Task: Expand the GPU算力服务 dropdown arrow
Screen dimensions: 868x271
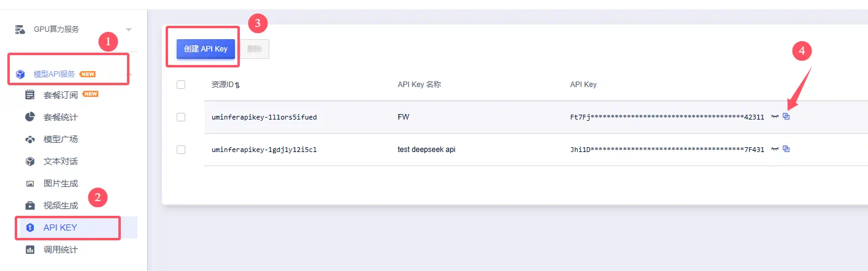Action: (x=129, y=29)
